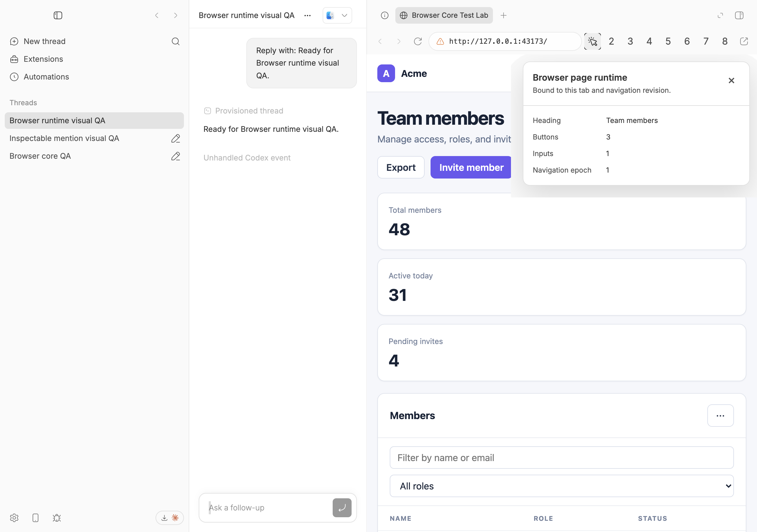Click the mobile device icon
The height and width of the screenshot is (532, 757).
pyautogui.click(x=35, y=518)
